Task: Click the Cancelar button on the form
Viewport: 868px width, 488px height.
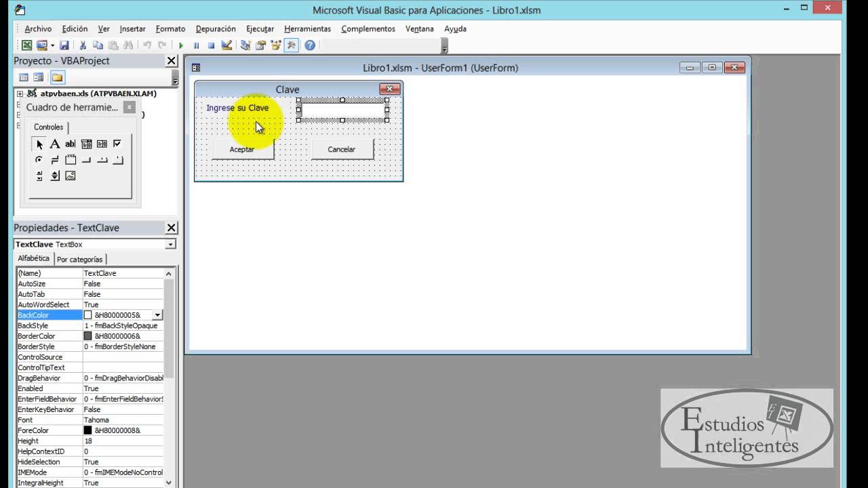Action: [342, 149]
